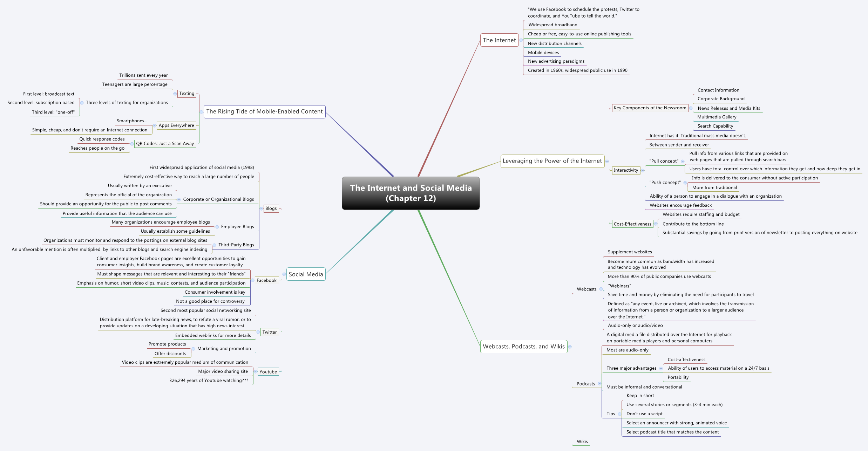
Task: Select The Rising Tide of Mobile-Enabled Content
Action: (264, 111)
